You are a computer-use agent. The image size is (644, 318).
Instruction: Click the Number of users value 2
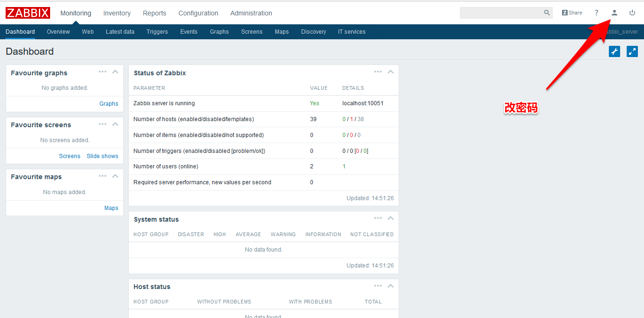click(312, 166)
